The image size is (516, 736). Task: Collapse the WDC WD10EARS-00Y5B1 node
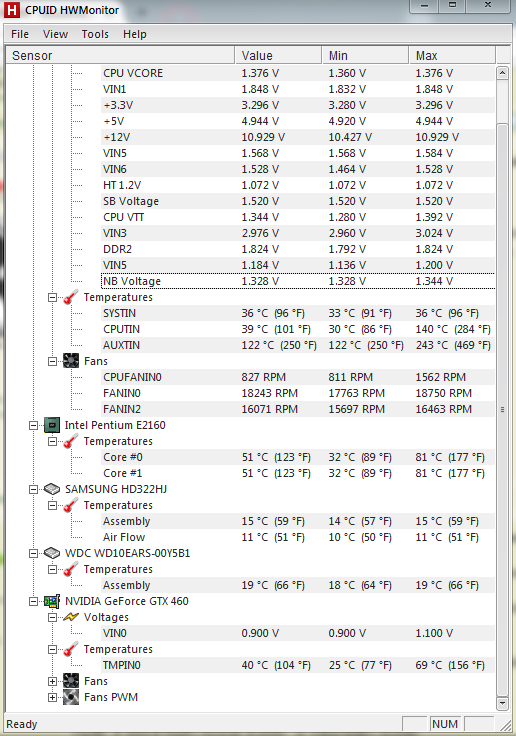click(33, 553)
